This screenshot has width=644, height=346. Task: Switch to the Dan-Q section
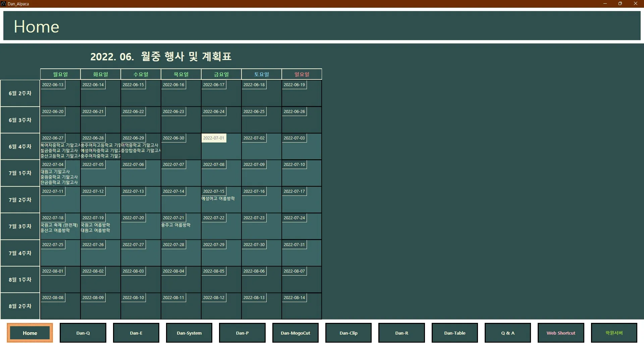point(83,333)
